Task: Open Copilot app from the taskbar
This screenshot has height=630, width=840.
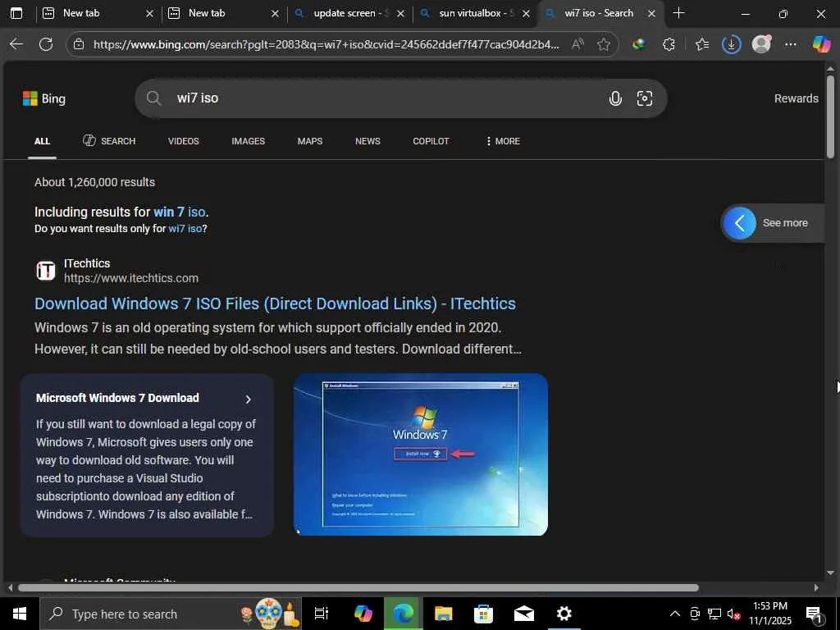Action: (x=363, y=614)
